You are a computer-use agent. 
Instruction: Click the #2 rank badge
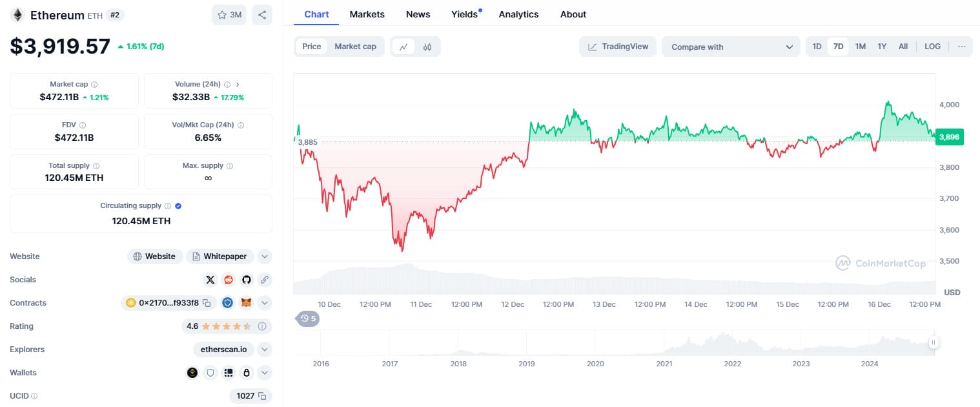114,15
